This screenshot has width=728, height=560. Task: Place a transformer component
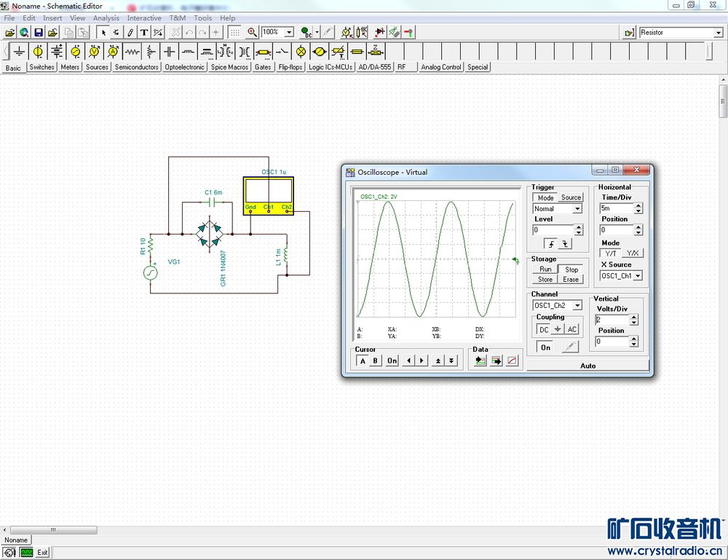tap(245, 52)
